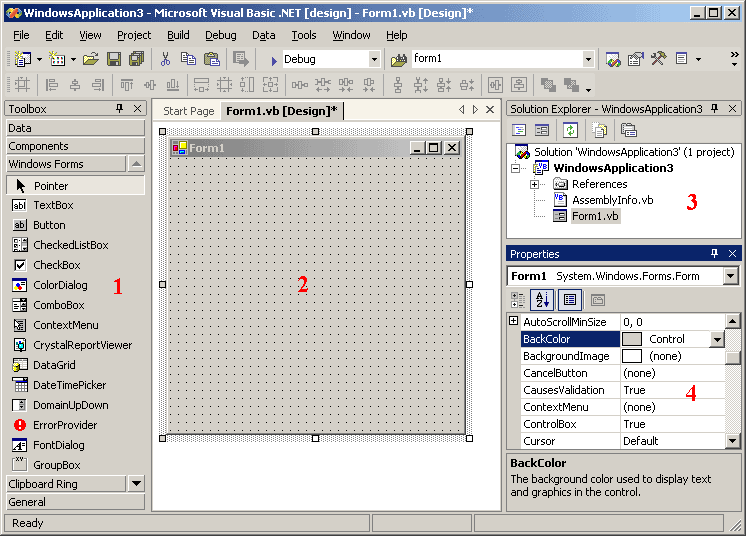
Task: Open the Clipboard Ring tab in Toolbox
Action: [66, 484]
